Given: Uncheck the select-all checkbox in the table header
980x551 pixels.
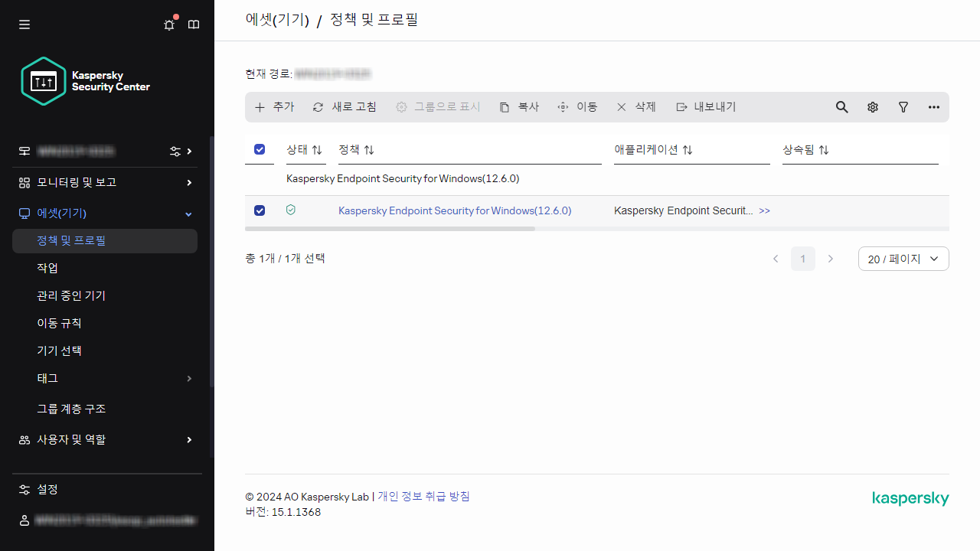Looking at the screenshot, I should (x=260, y=149).
